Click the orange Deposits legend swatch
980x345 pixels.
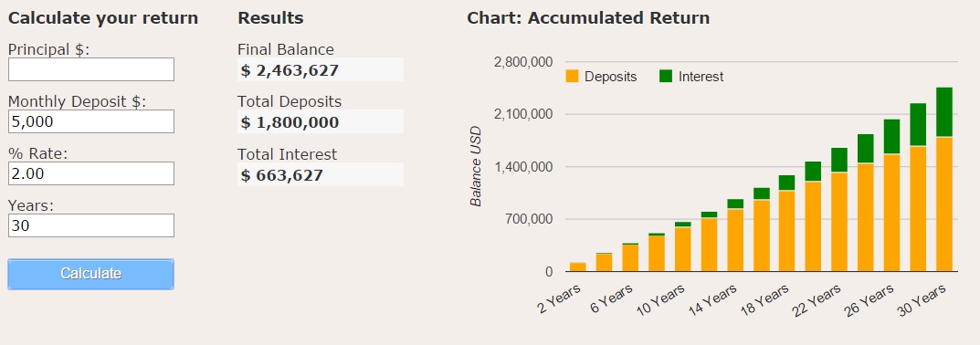click(x=572, y=77)
